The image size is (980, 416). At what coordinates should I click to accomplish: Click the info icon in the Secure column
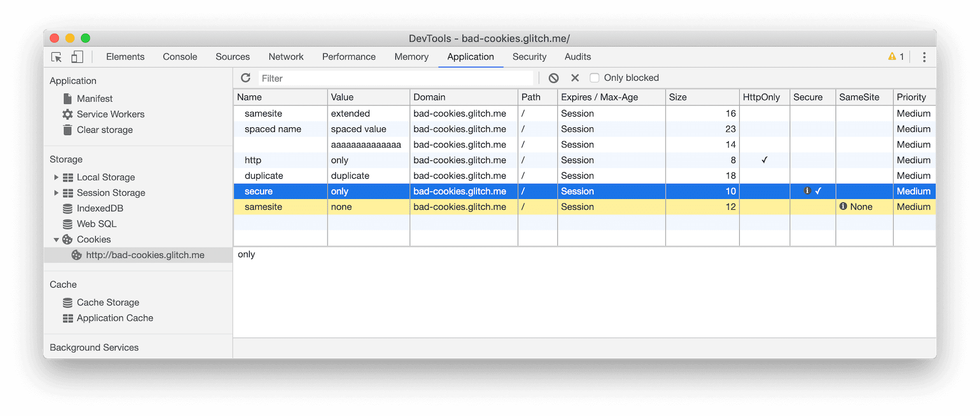click(808, 191)
